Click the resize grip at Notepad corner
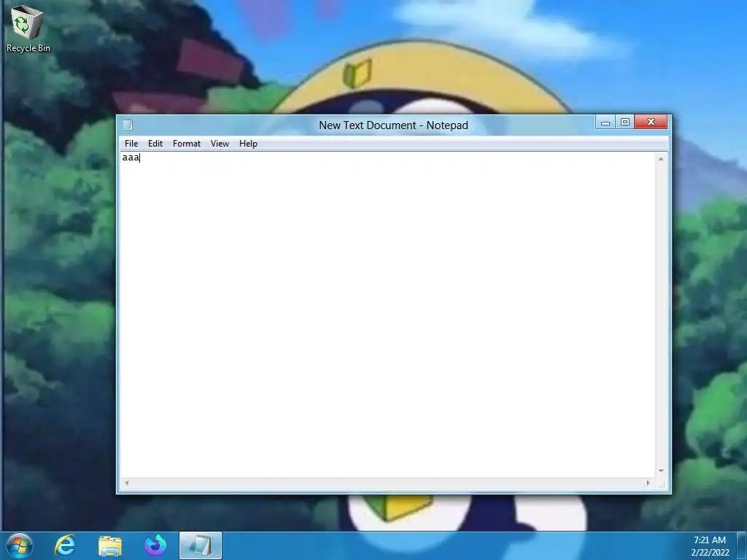 [661, 484]
